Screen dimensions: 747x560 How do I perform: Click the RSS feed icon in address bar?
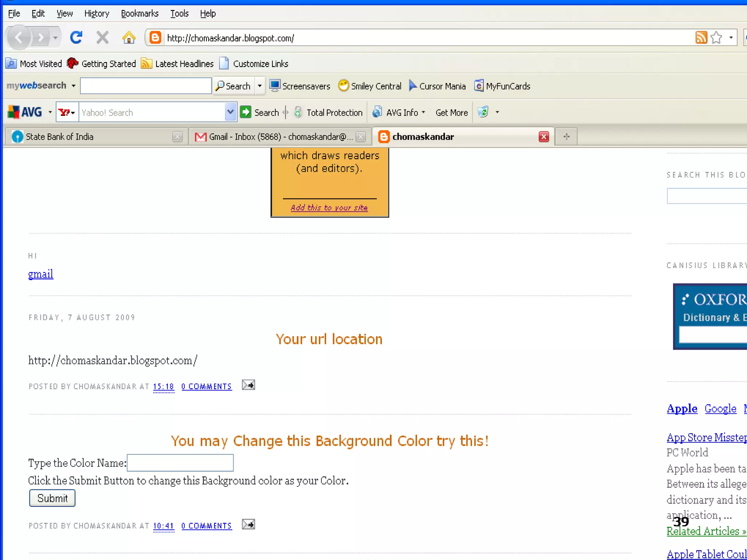(x=701, y=38)
